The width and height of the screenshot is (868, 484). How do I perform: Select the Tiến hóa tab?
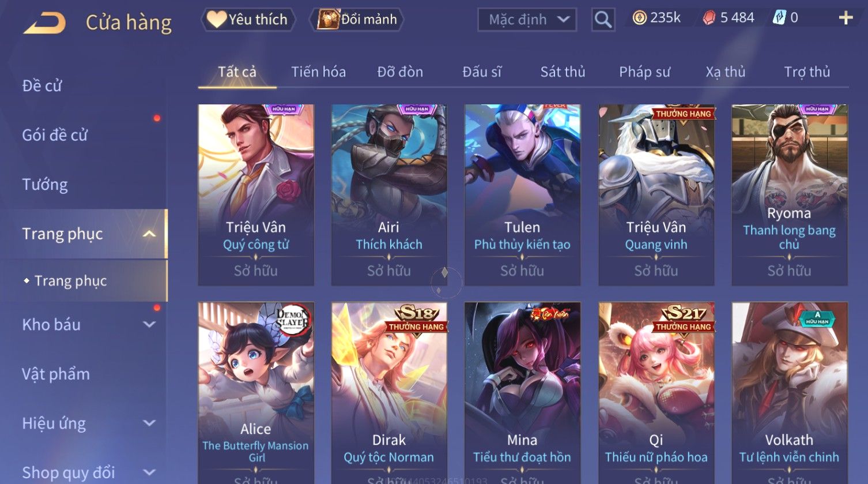(318, 72)
